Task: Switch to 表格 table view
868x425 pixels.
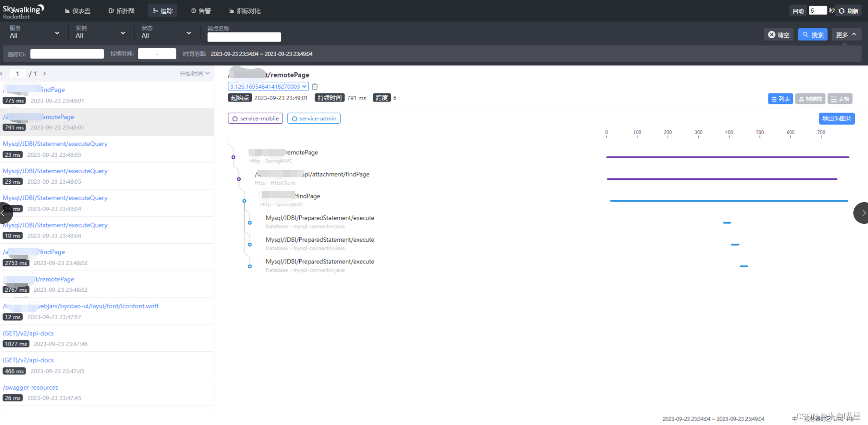Action: (x=840, y=99)
